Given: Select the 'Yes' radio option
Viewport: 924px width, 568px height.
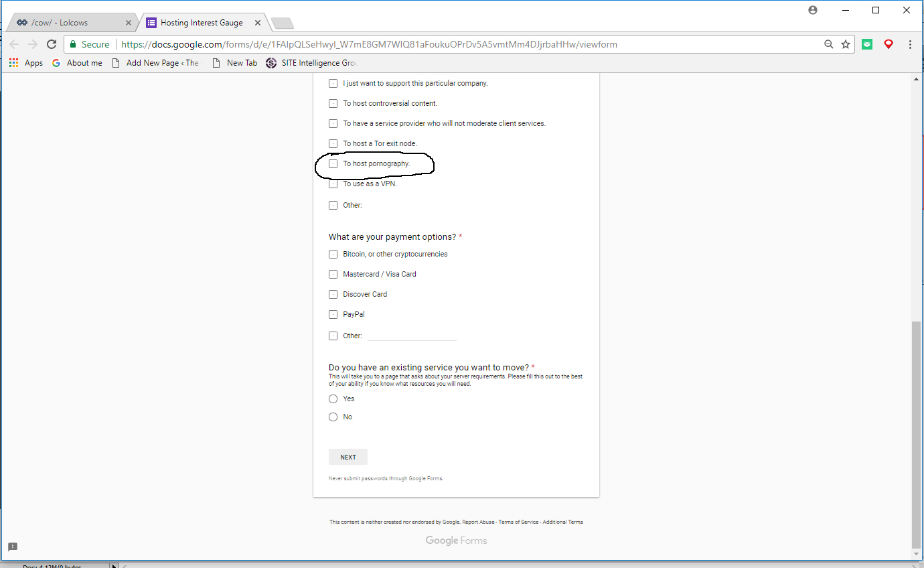Looking at the screenshot, I should (333, 399).
